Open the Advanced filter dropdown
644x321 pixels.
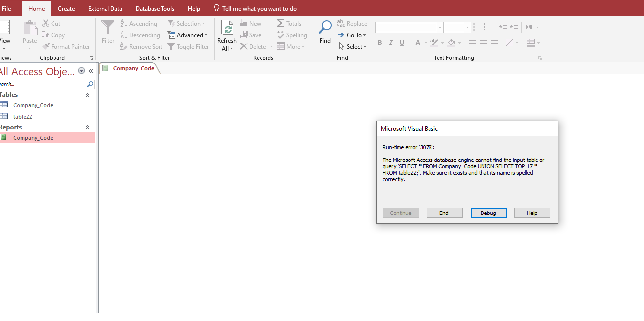click(x=188, y=35)
